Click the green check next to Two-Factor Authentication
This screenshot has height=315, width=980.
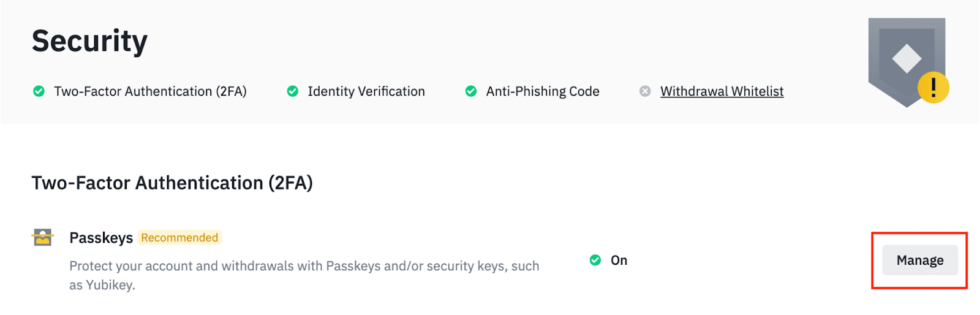point(39,91)
